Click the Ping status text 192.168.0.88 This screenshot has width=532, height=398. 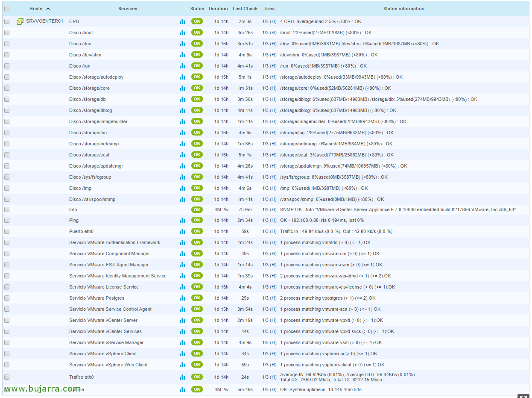click(322, 220)
